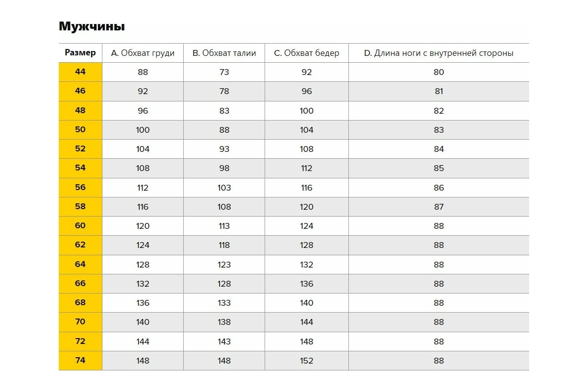Click chest value 88 in size 44 row

(143, 72)
